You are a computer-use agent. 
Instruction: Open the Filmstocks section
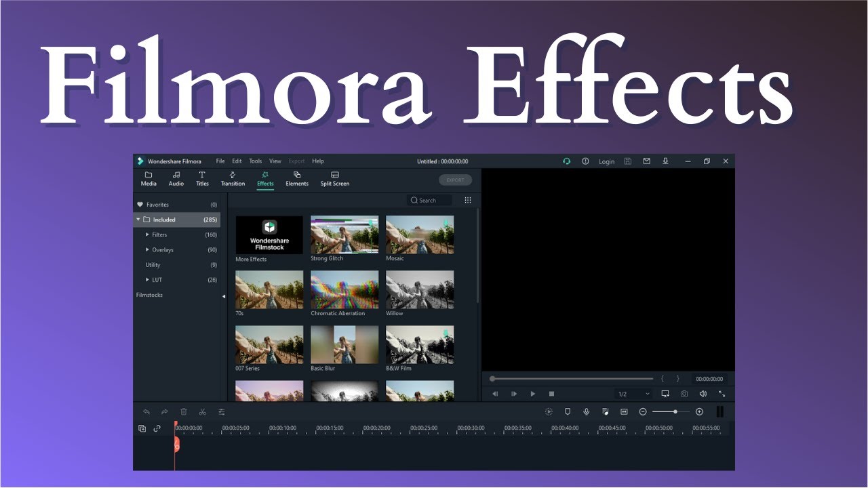[149, 295]
